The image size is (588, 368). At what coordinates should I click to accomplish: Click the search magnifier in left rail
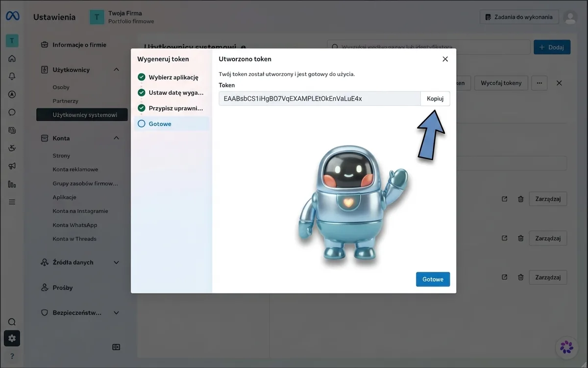pos(12,322)
